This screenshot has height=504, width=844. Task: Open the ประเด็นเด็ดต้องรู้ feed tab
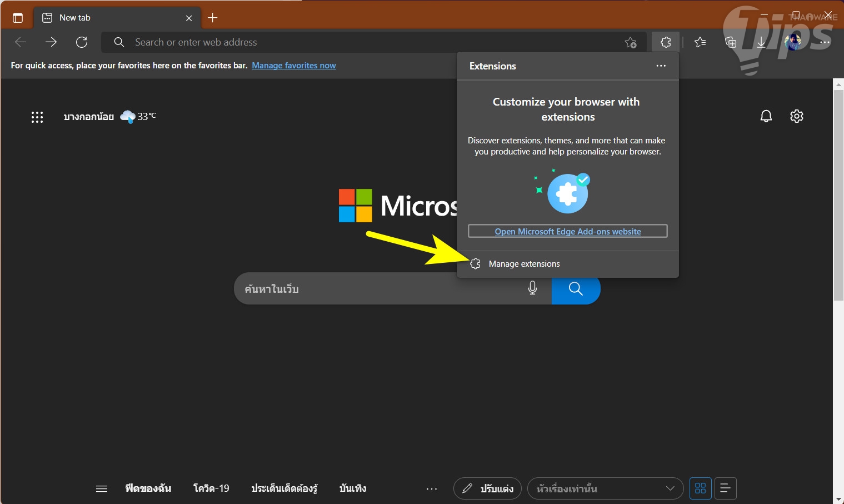pyautogui.click(x=284, y=489)
